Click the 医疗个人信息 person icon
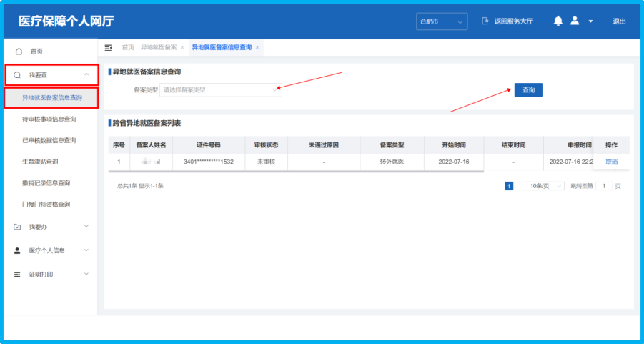Viewport: 644px width, 344px height. [18, 251]
